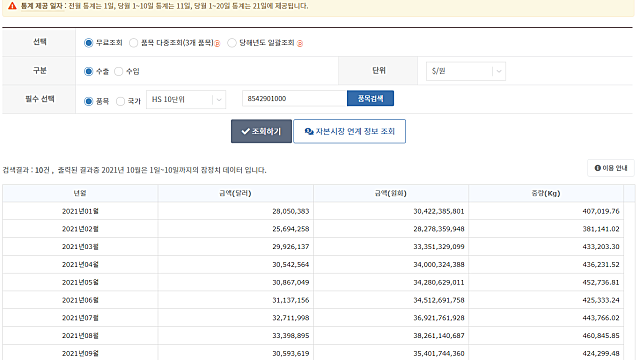The height and width of the screenshot is (360, 640).
Task: Click the HS code input field 8542901000
Action: coord(294,98)
